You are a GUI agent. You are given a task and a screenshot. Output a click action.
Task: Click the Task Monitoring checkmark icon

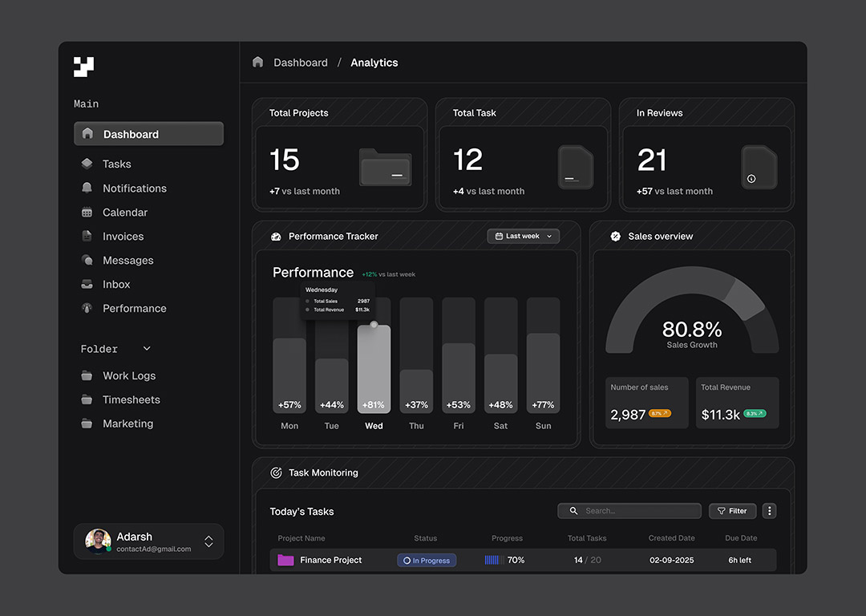pos(276,472)
